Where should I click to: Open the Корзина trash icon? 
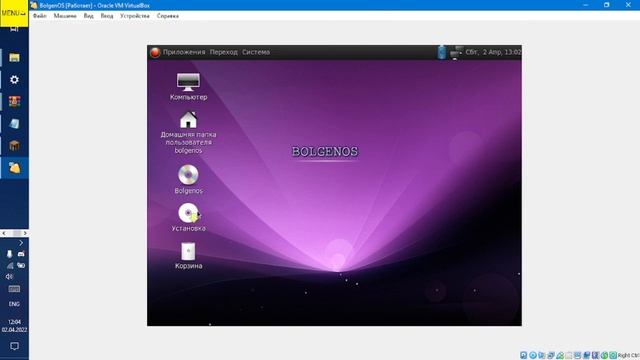point(188,256)
